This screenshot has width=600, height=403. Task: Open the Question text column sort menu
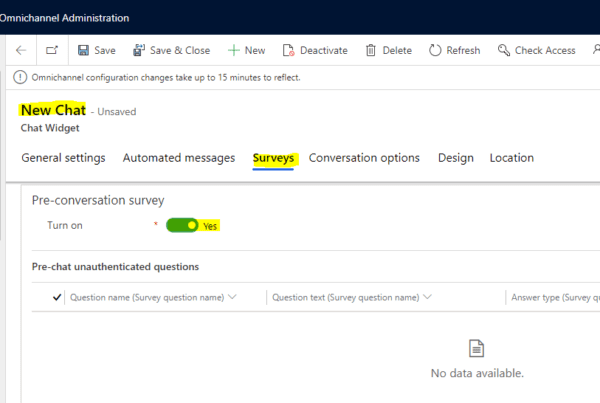[x=428, y=297]
